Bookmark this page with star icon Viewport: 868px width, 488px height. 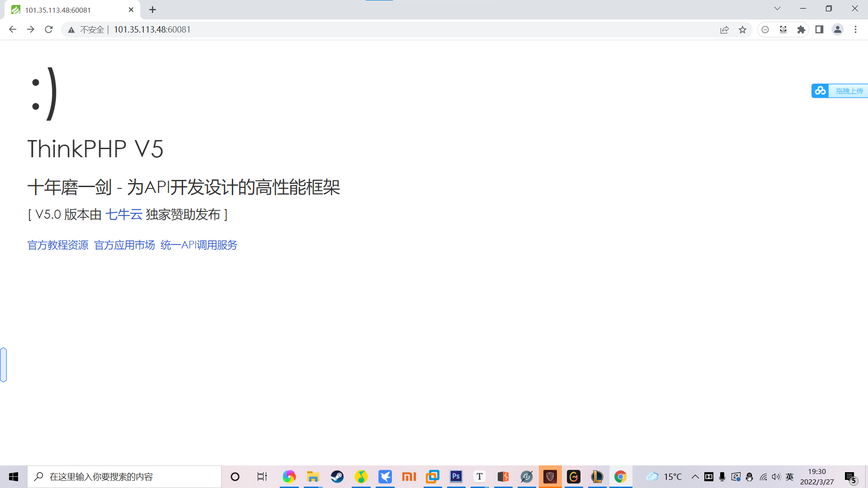742,29
